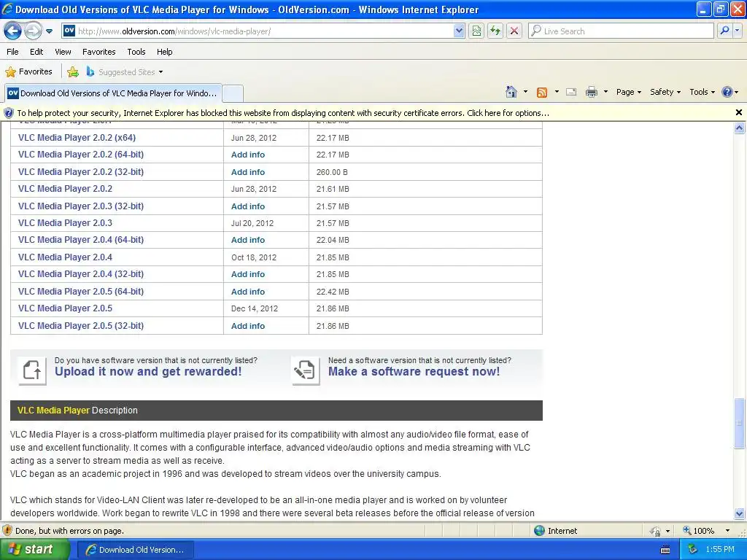The height and width of the screenshot is (560, 747).
Task: Click the tray icon beside the clock
Action: click(x=693, y=549)
